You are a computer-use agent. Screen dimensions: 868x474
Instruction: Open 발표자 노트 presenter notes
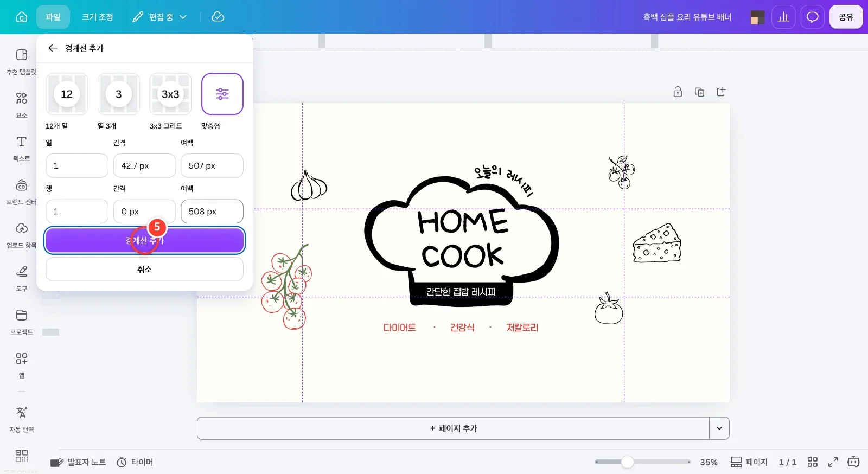[x=79, y=462]
